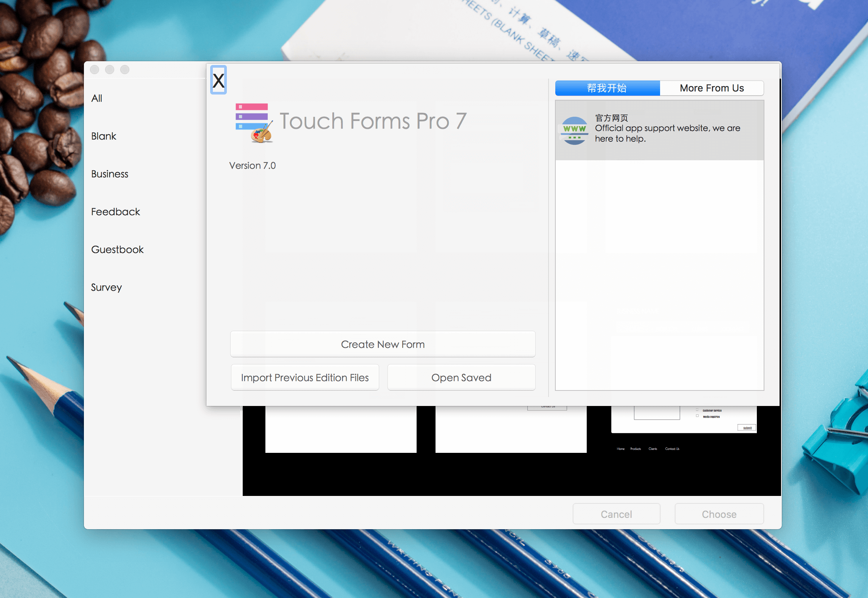868x598 pixels.
Task: Select the Feedback category in sidebar
Action: [x=116, y=212]
